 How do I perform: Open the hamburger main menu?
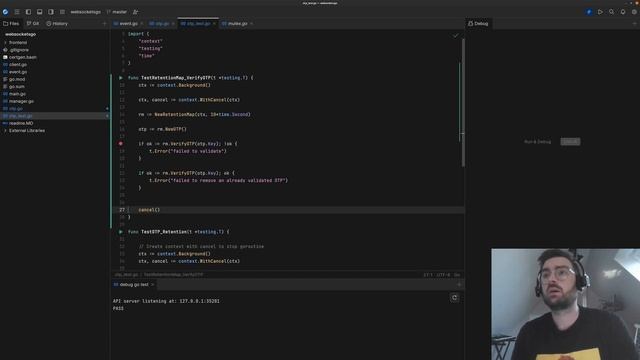click(17, 12)
